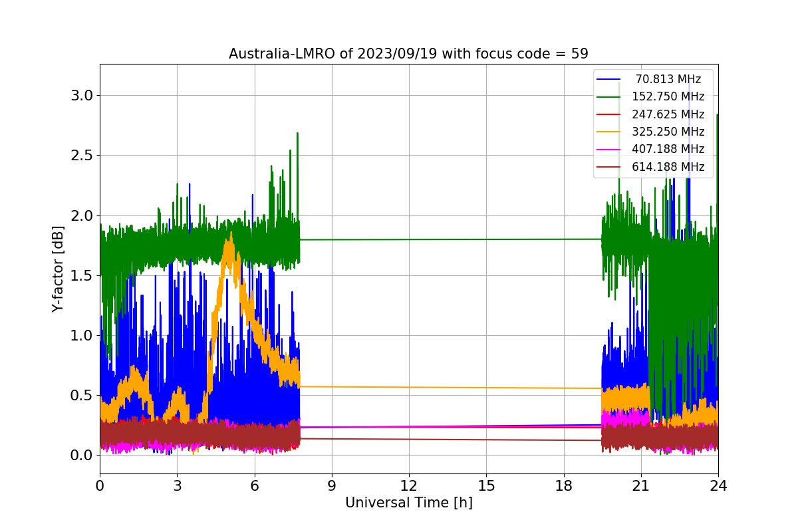798x532 pixels.
Task: Click the '614.188 MHz' legend label
Action: coord(668,167)
